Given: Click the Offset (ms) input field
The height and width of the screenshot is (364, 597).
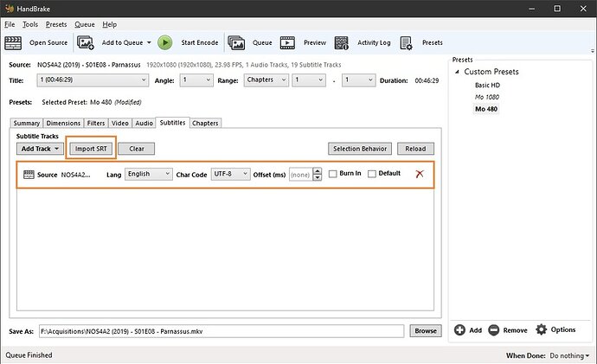Looking at the screenshot, I should tap(301, 174).
